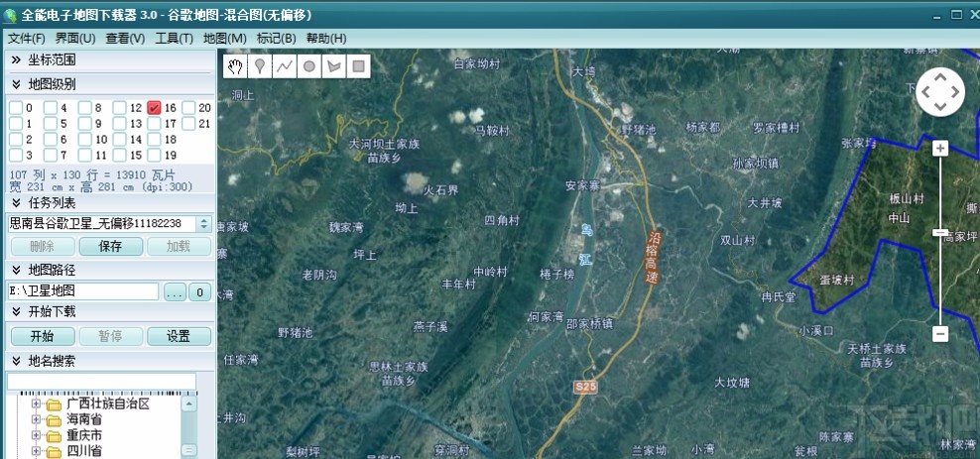Viewport: 980px width, 459px height.
Task: Collapse the 任务列表 section
Action: 16,203
